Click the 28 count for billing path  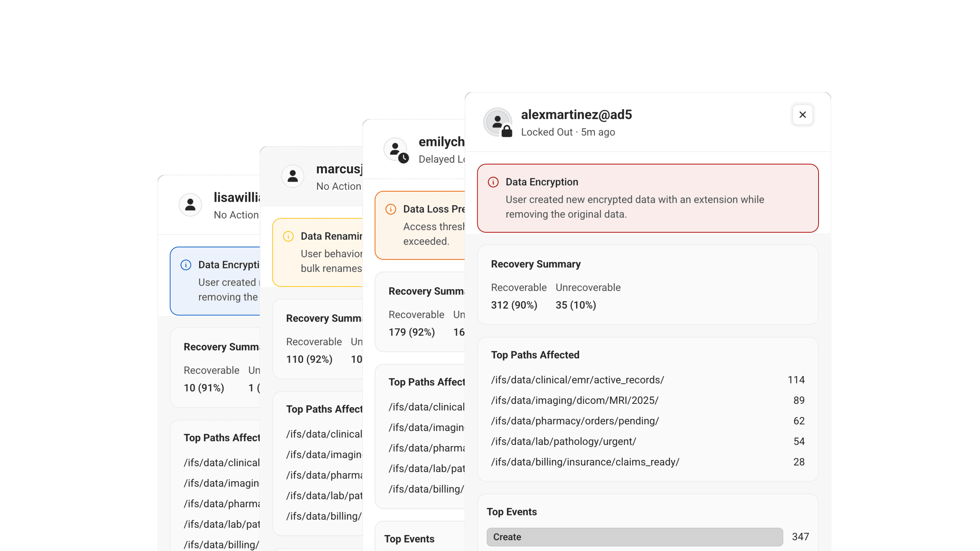[799, 462]
